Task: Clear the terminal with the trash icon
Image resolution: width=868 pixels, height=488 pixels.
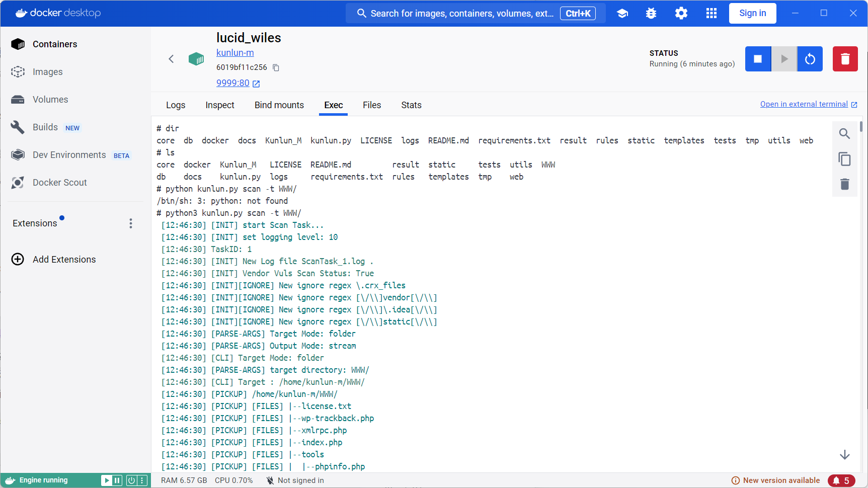Action: 844,184
